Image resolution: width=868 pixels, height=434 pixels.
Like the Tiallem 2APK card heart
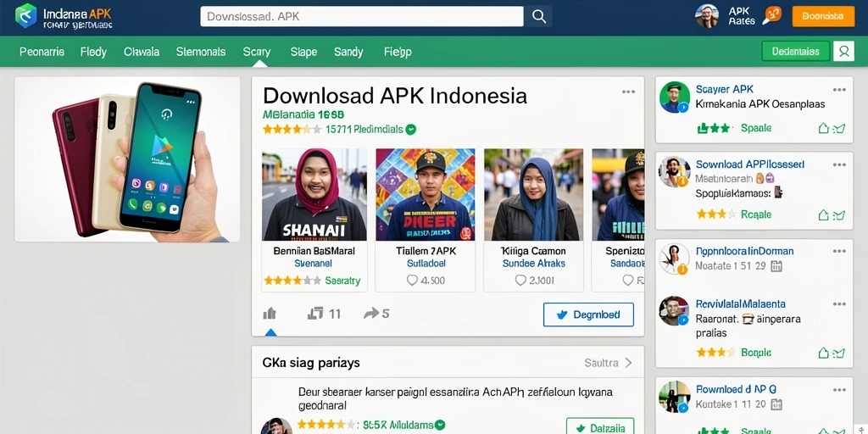[x=413, y=281]
